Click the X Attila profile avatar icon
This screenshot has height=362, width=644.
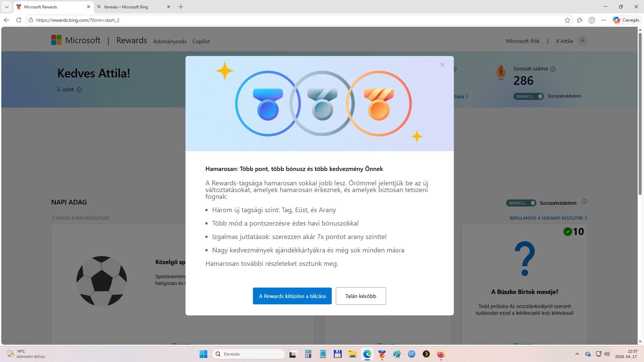tap(583, 41)
